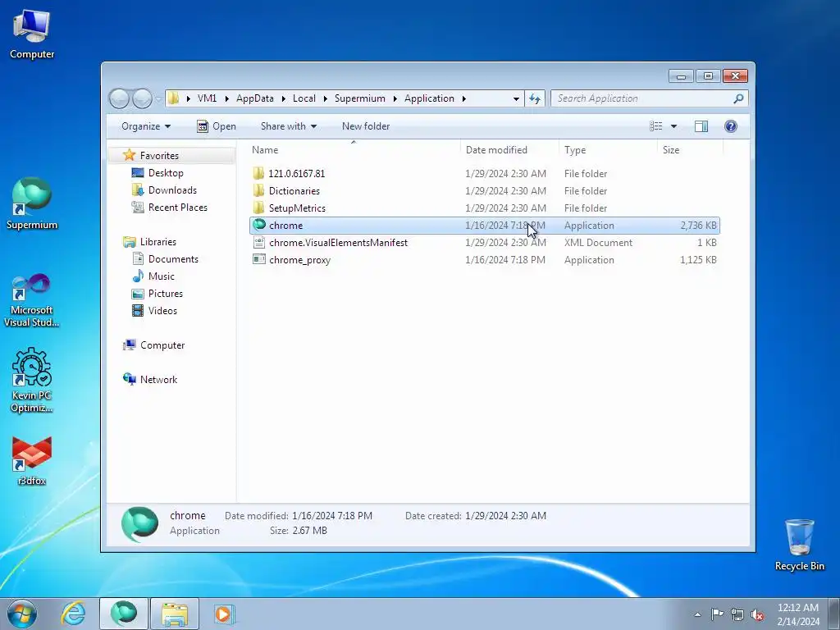Select the Microsoft Visual Studio desktop shortcut
Viewport: 840px width, 630px height.
(x=32, y=300)
